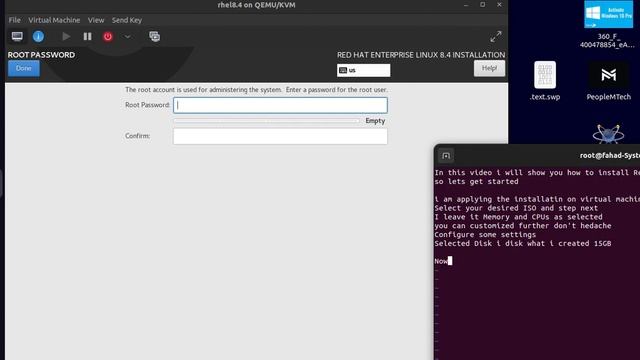640x360 pixels.
Task: Click terminal line 'I leave it Memory and CPUs'
Action: (518, 217)
